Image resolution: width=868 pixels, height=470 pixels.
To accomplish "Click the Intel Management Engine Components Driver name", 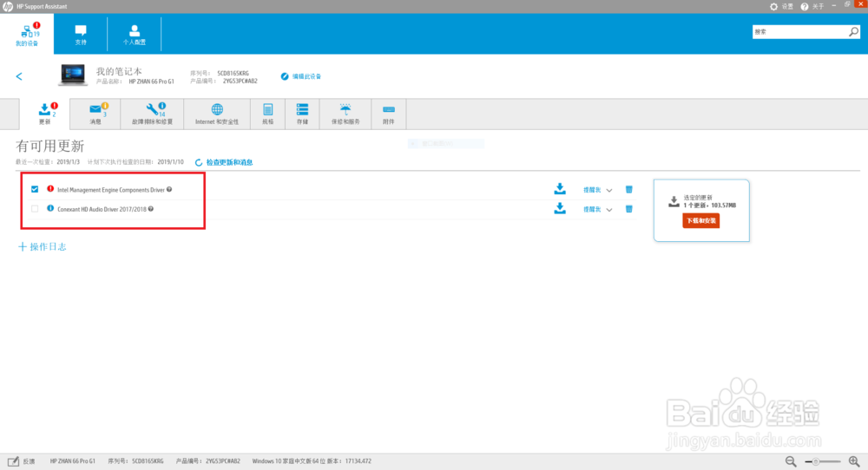I will [111, 190].
